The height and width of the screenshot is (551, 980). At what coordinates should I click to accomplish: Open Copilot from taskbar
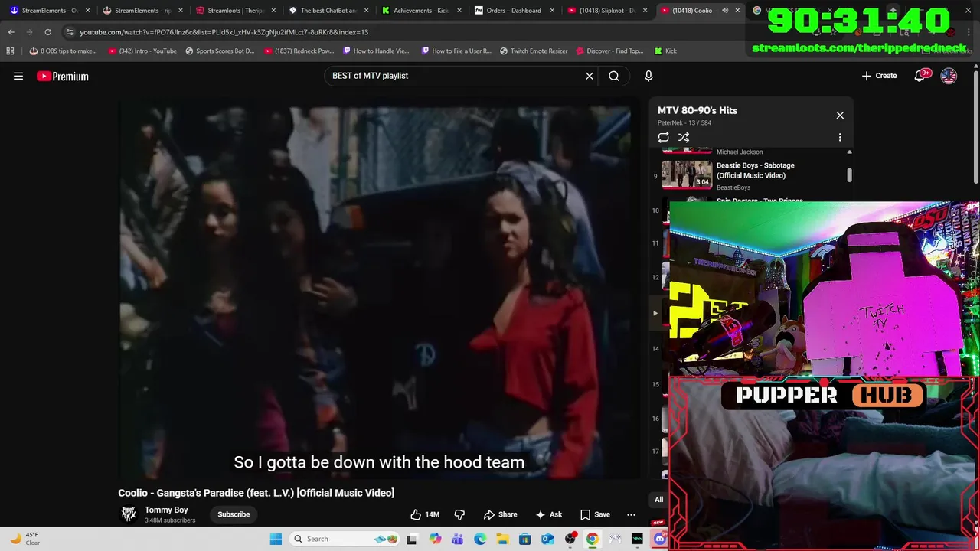coord(435,539)
